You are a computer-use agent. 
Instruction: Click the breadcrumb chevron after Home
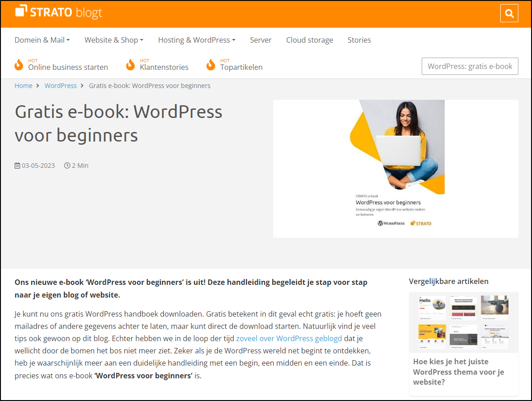38,85
